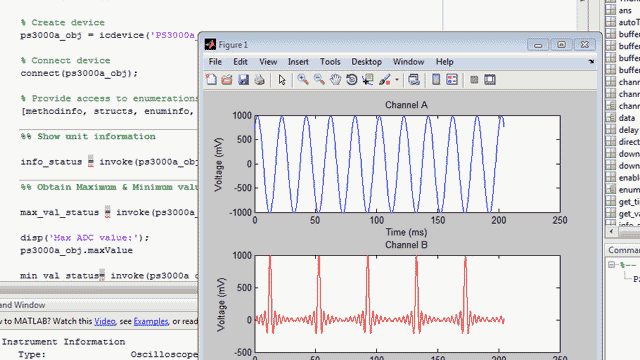Open the Tools menu in Figure 1
The height and width of the screenshot is (360, 640).
pyautogui.click(x=330, y=62)
